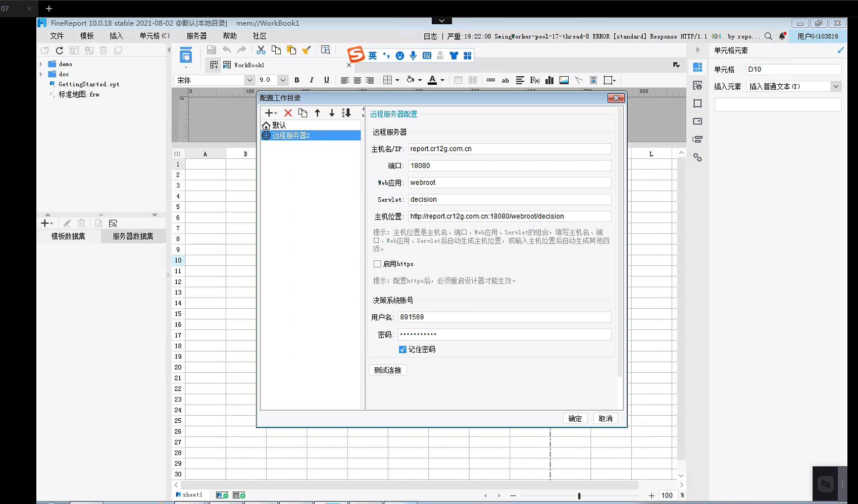Confirm the dialog with 确定 button

coord(575,418)
